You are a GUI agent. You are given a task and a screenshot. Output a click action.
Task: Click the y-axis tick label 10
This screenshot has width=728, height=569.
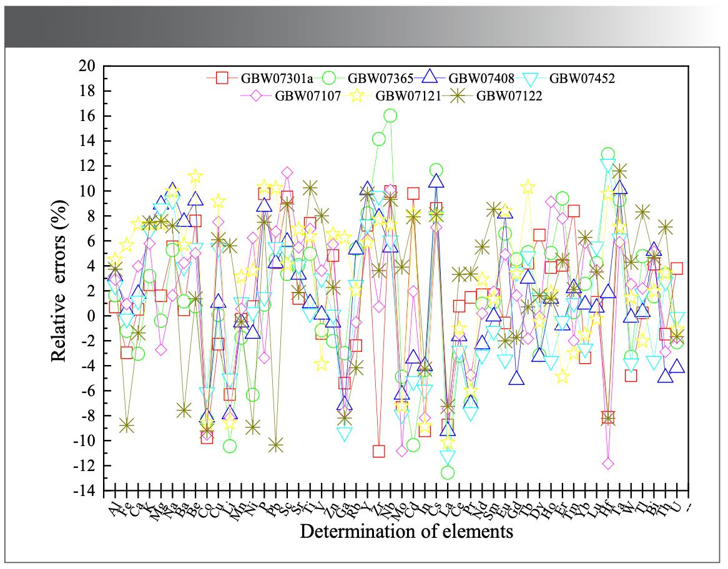(x=86, y=191)
